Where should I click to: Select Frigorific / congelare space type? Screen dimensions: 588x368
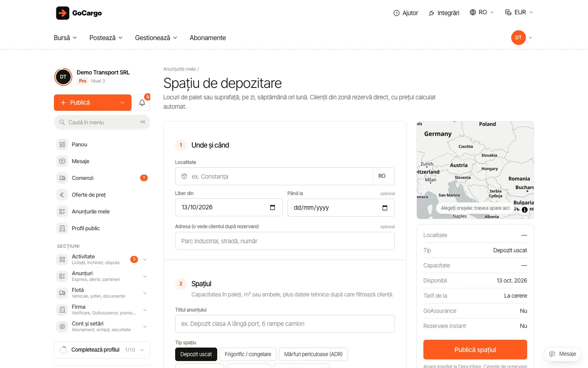(x=248, y=354)
